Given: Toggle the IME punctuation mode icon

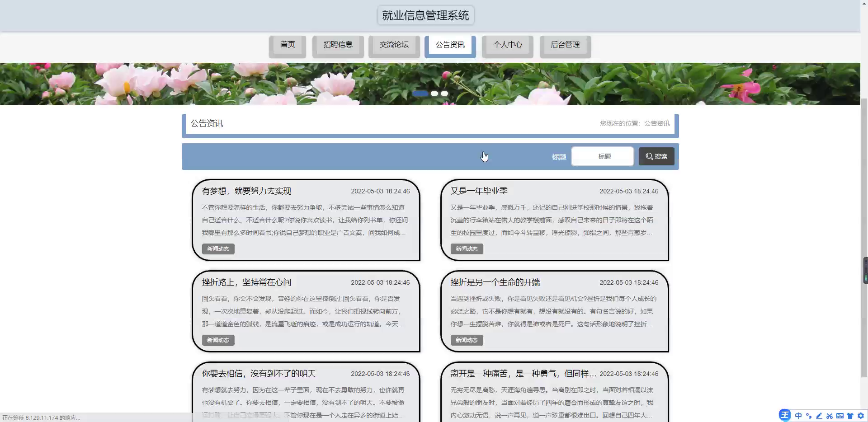Looking at the screenshot, I should (x=809, y=416).
